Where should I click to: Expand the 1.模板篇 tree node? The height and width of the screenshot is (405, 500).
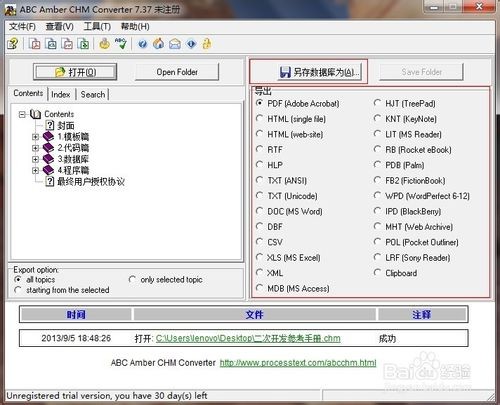(x=35, y=137)
